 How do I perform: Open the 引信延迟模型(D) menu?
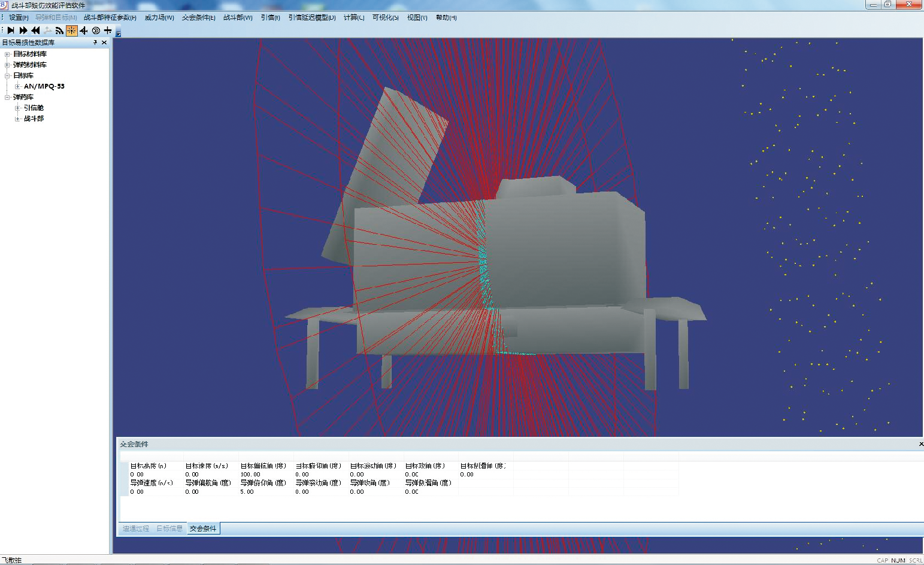pos(312,17)
